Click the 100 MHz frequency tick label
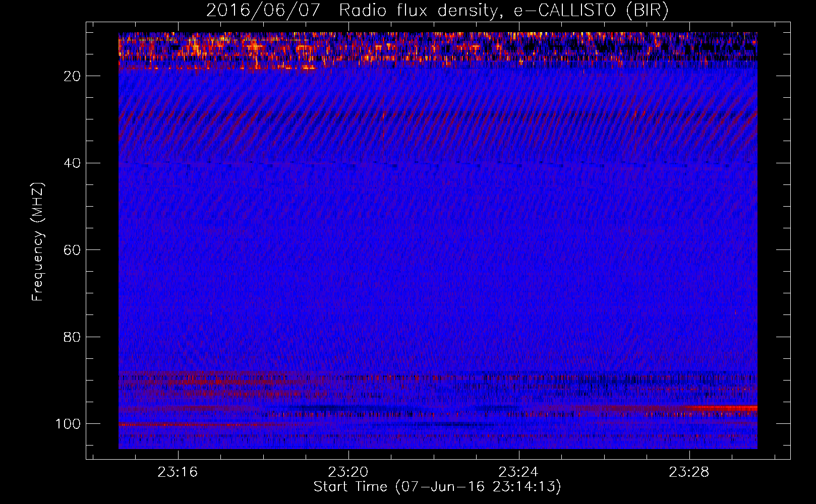816x504 pixels. coord(68,424)
